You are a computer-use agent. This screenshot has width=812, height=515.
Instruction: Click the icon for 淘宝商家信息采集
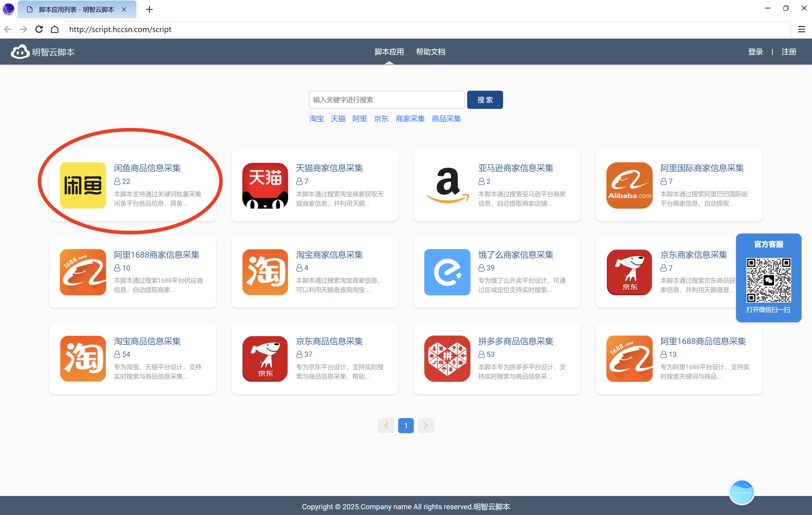(x=265, y=272)
